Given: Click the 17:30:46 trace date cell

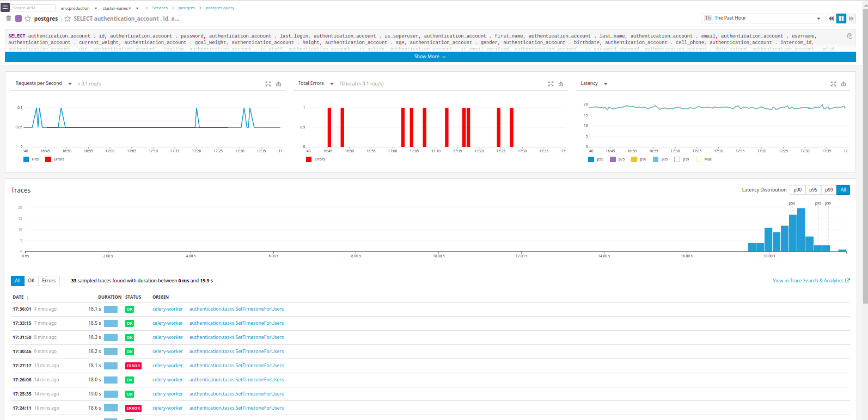Looking at the screenshot, I should tap(34, 351).
